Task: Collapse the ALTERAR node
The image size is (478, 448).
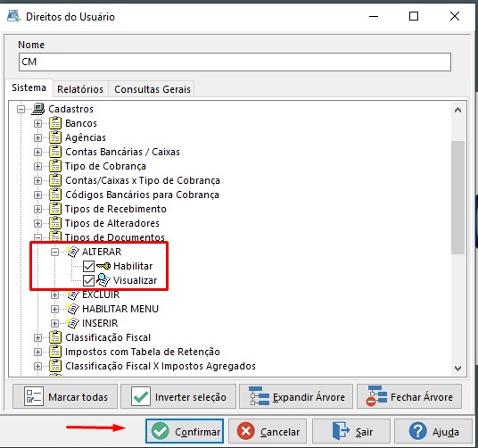Action: coord(55,252)
